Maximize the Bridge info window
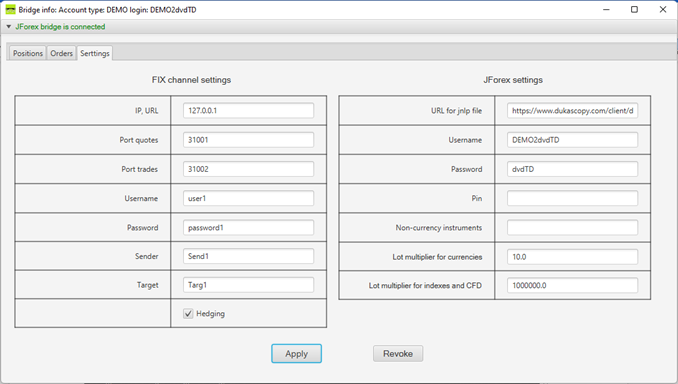Image resolution: width=678 pixels, height=384 pixels. tap(634, 10)
